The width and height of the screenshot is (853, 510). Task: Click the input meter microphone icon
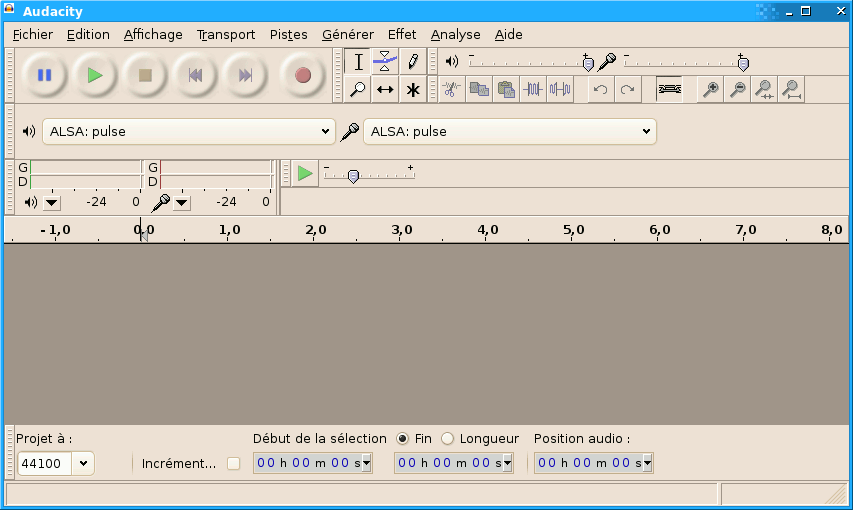[160, 202]
